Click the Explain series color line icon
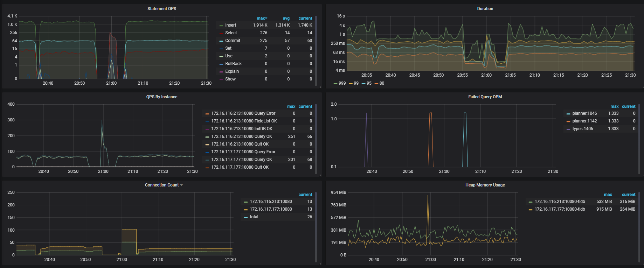 221,72
